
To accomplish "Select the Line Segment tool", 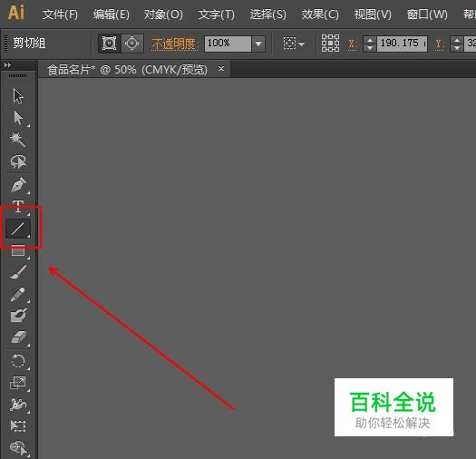I will point(18,229).
